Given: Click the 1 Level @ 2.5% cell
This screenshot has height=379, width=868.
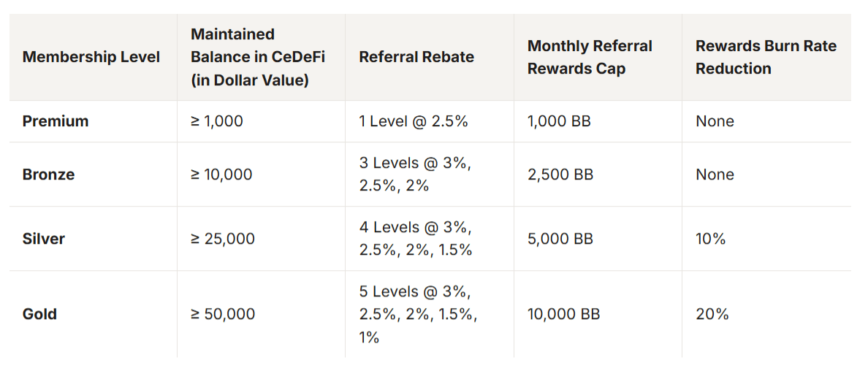Looking at the screenshot, I should [414, 121].
